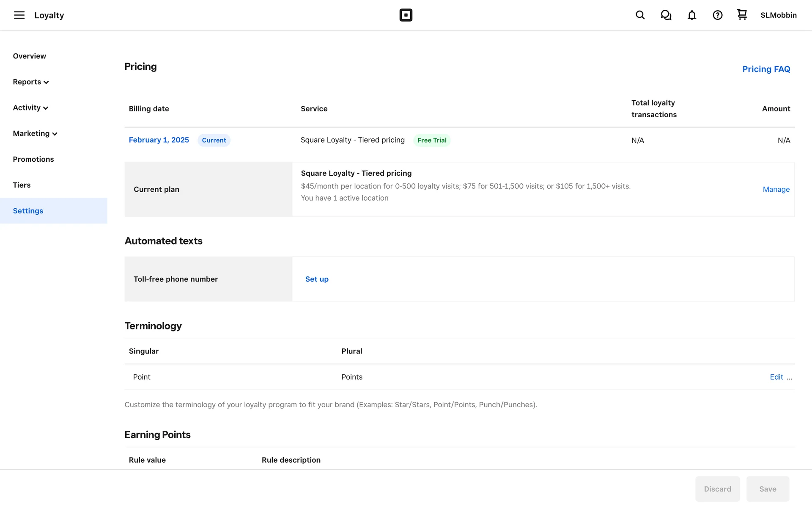Click the three-dot options next to Edit
The image size is (812, 508).
(789, 377)
